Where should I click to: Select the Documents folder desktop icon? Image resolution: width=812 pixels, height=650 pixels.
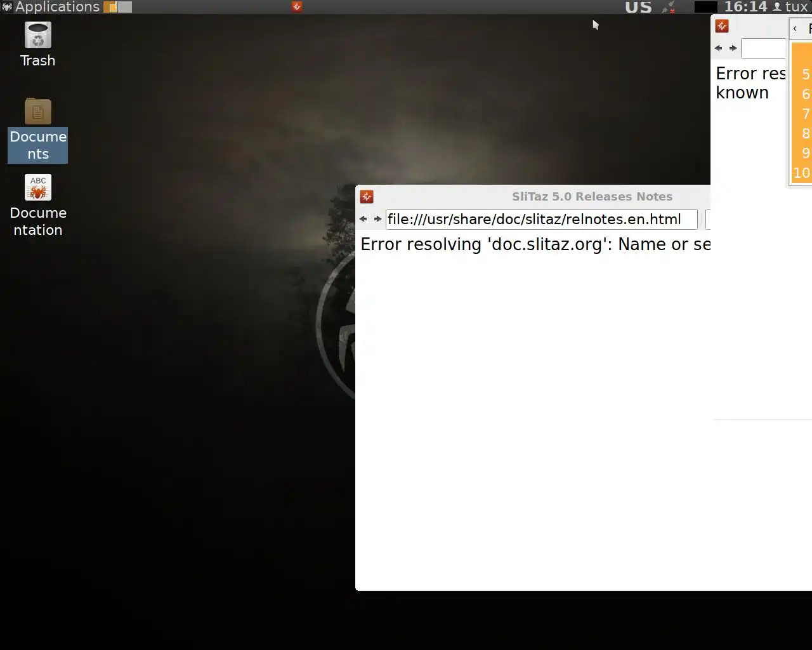[x=38, y=129]
